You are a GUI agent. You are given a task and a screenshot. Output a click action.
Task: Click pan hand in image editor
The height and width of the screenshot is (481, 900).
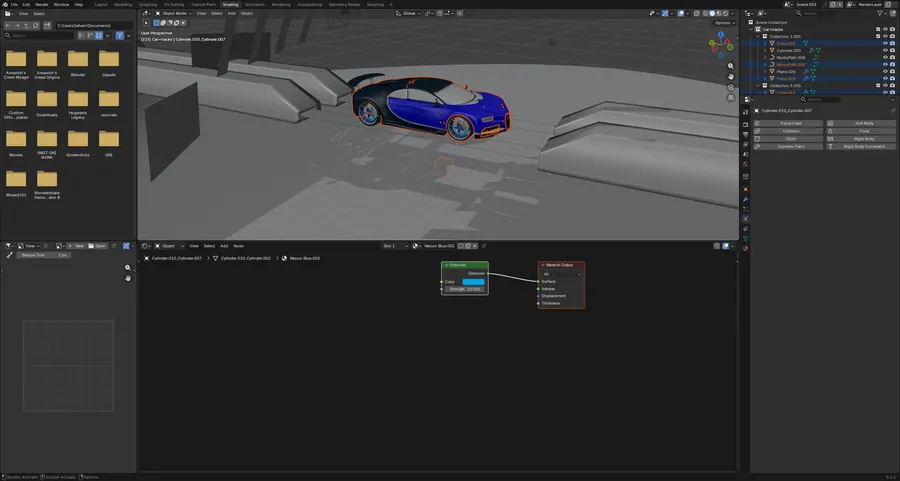click(x=128, y=278)
